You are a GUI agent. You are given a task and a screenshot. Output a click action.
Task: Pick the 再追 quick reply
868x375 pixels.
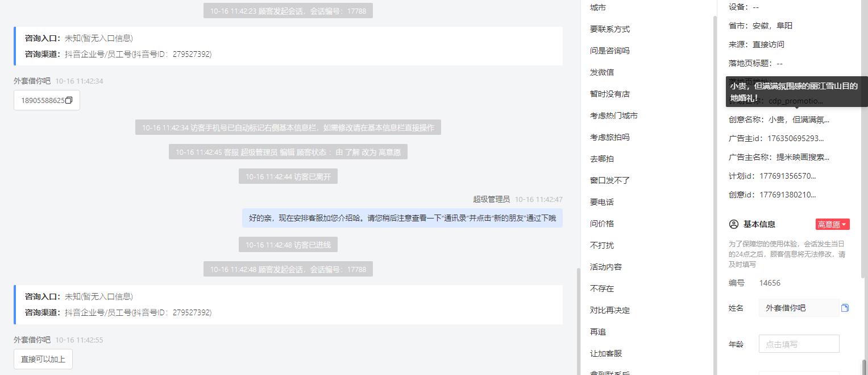point(598,332)
